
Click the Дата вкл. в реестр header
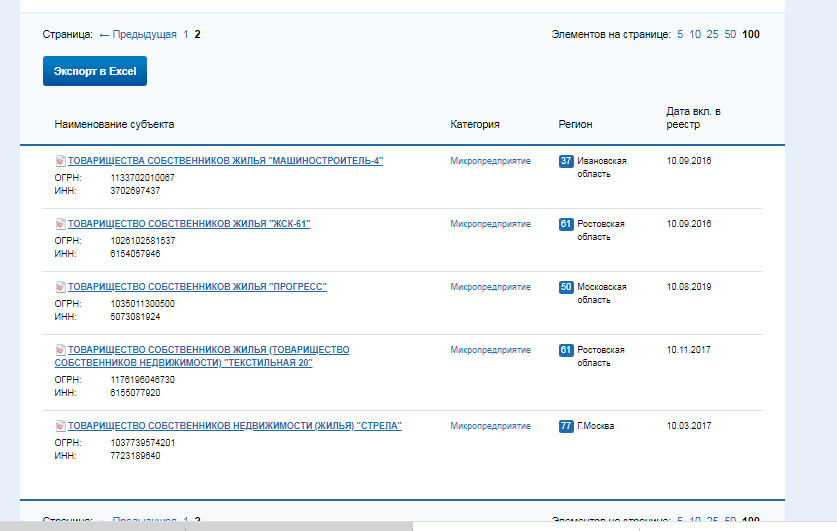coord(693,118)
